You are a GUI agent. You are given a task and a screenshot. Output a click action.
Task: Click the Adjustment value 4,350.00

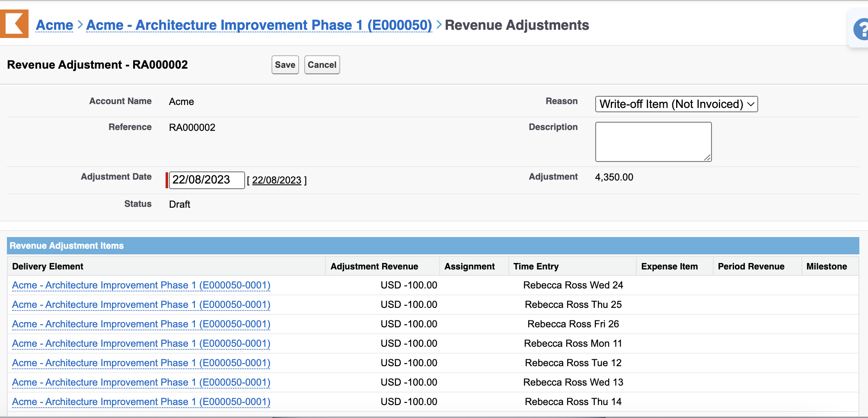point(614,177)
